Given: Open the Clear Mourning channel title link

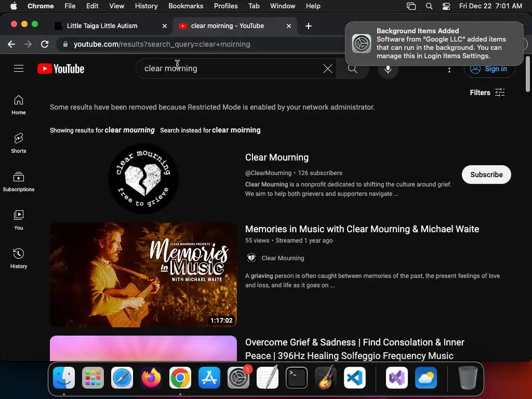Looking at the screenshot, I should (x=277, y=157).
